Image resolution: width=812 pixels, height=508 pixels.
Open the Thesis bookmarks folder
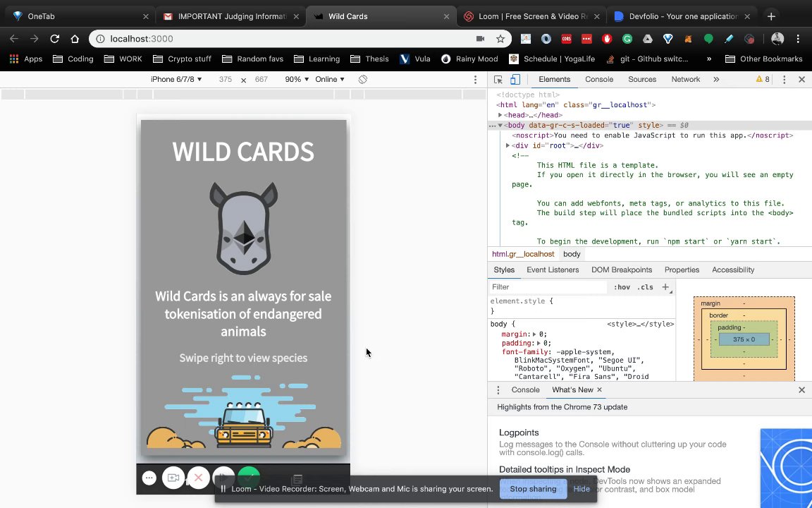tap(369, 59)
